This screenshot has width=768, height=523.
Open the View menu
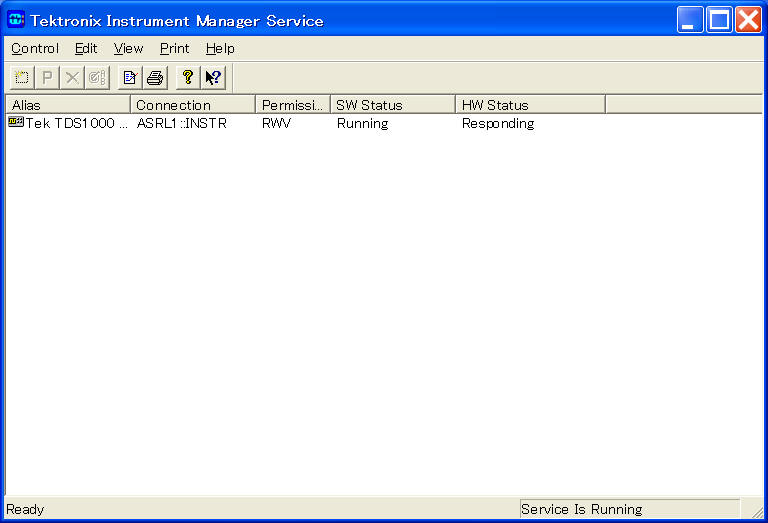(128, 48)
